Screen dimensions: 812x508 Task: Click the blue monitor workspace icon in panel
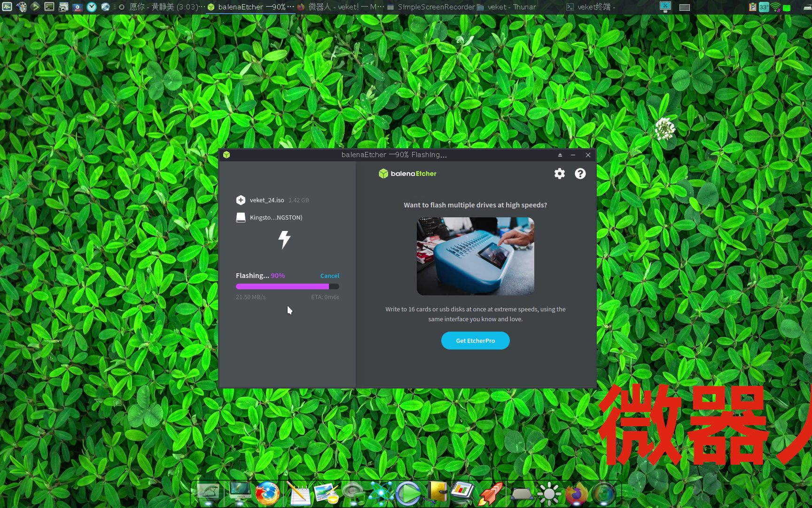[665, 7]
